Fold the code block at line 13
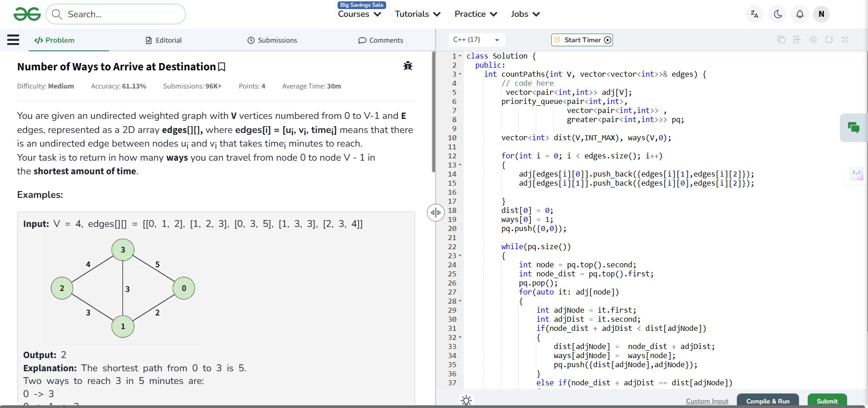868x408 pixels. [460, 165]
